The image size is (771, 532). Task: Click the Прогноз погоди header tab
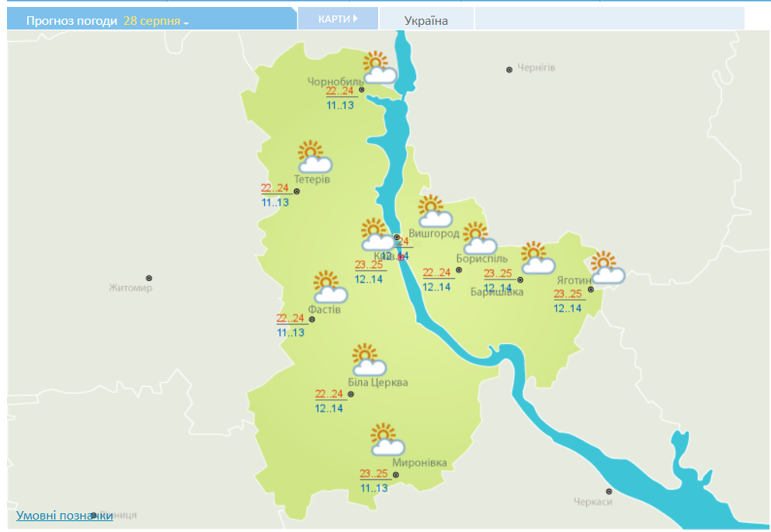[x=72, y=21]
